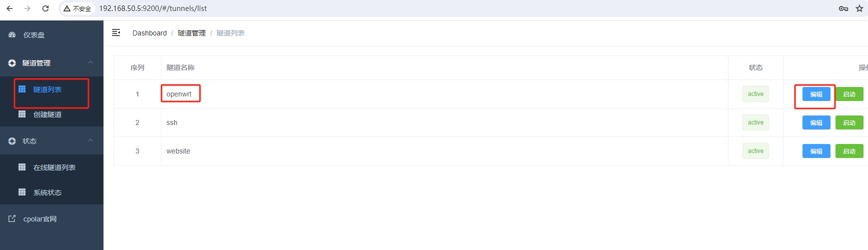Click the dashboard gauge icon for 仪表盘
Screen dimensions: 868x250
coord(12,34)
